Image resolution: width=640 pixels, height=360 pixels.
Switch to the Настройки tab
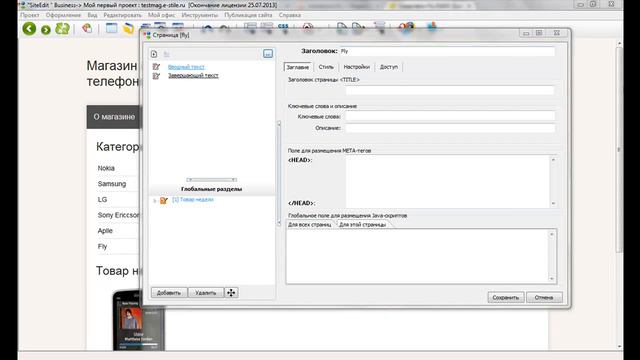click(356, 67)
